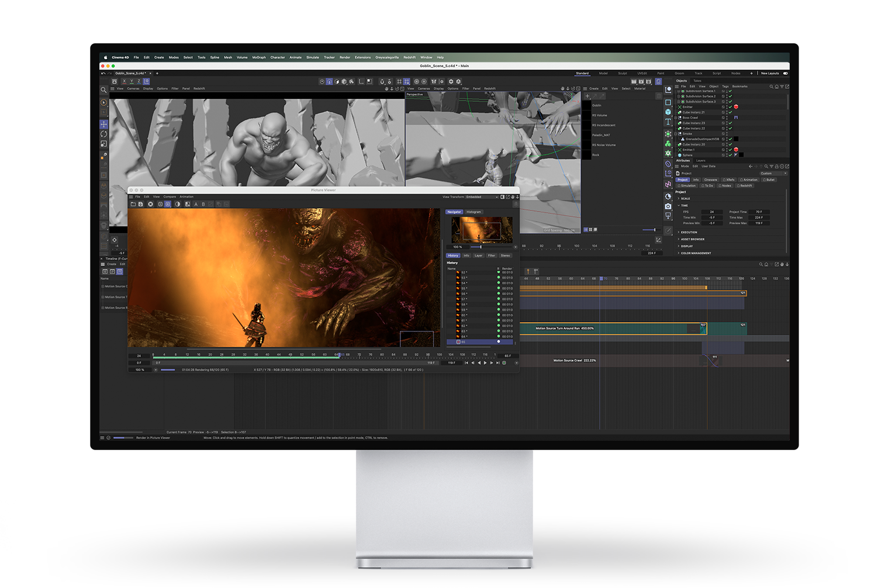
Task: Click Picture Viewer's stop rendering X icon
Action: click(151, 204)
